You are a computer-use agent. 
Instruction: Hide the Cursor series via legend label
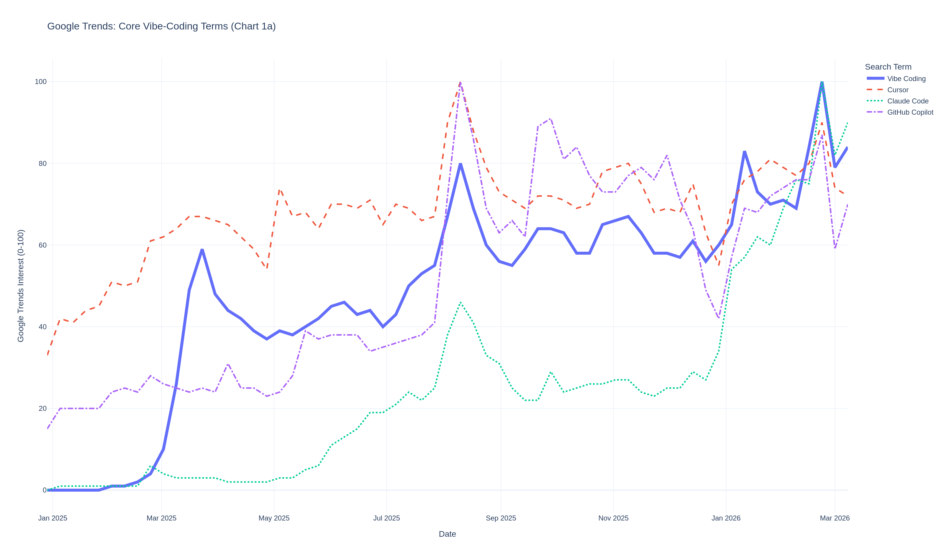[898, 90]
